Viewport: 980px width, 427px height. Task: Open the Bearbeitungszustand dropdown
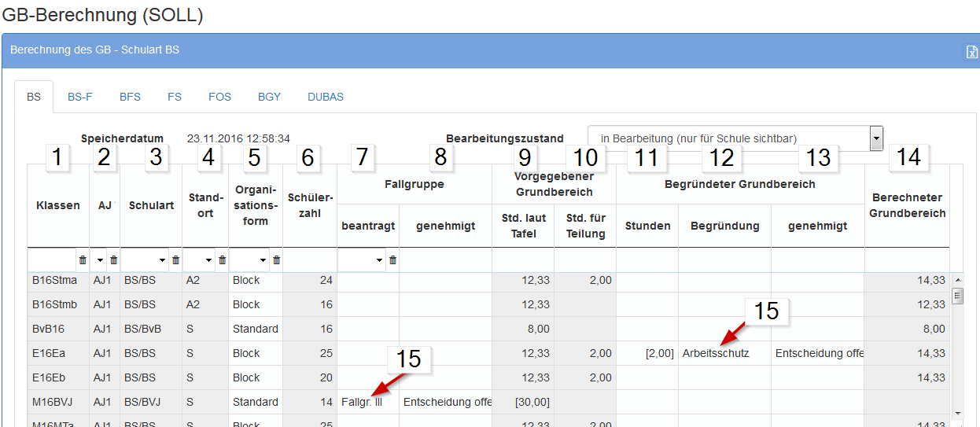click(875, 138)
